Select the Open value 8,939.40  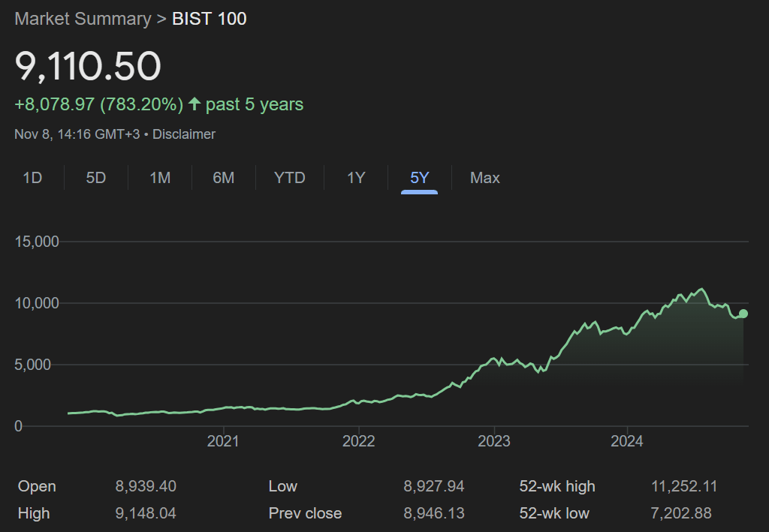point(148,486)
